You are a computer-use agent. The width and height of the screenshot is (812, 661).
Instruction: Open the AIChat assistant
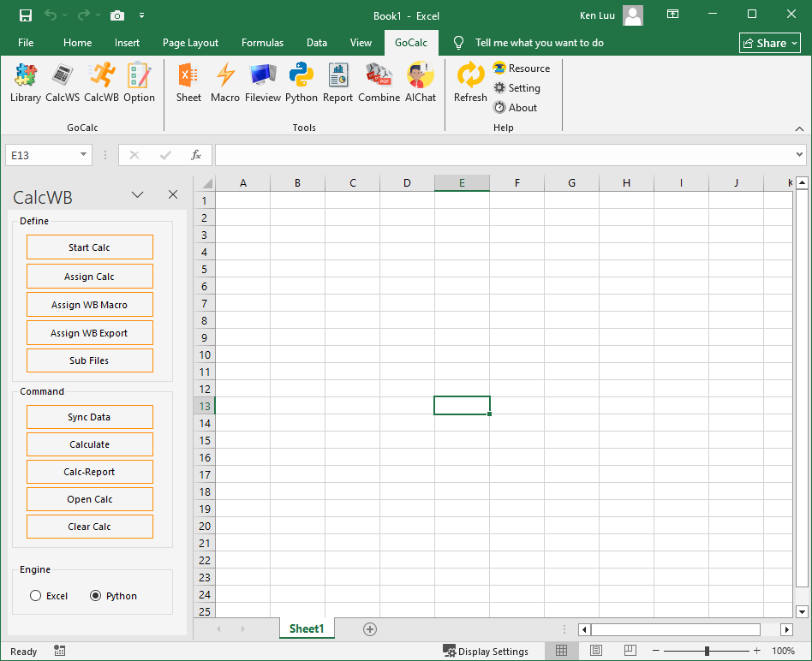[x=421, y=83]
